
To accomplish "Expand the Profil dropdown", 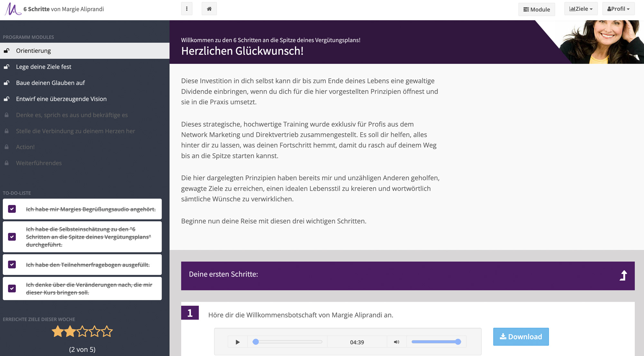I will [618, 9].
